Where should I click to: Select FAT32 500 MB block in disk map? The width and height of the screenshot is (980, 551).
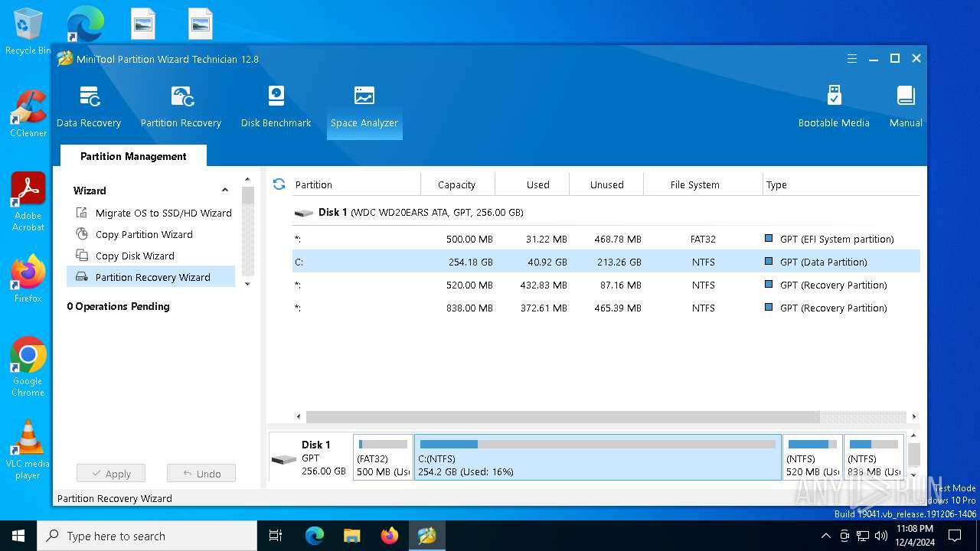click(383, 458)
